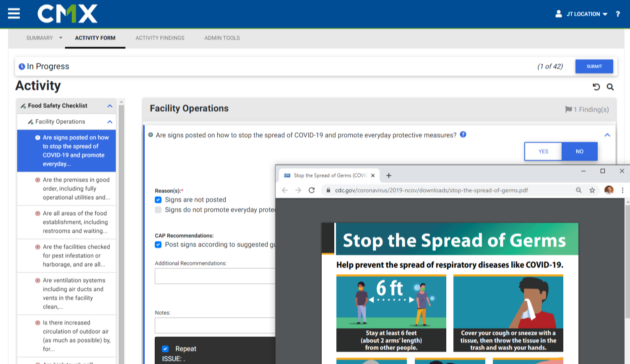Viewport: 630px width, 364px height.
Task: Maximize the browser window
Action: pos(603,171)
